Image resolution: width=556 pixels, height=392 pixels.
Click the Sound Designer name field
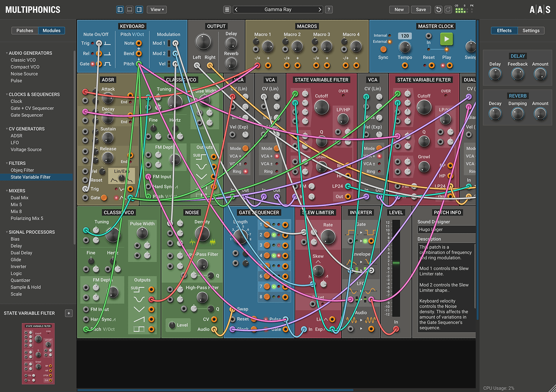pos(446,229)
